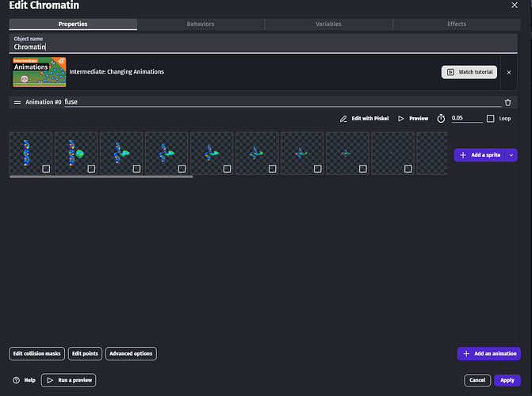Click the stopwatch frame time icon
This screenshot has height=396, width=532.
(442, 119)
